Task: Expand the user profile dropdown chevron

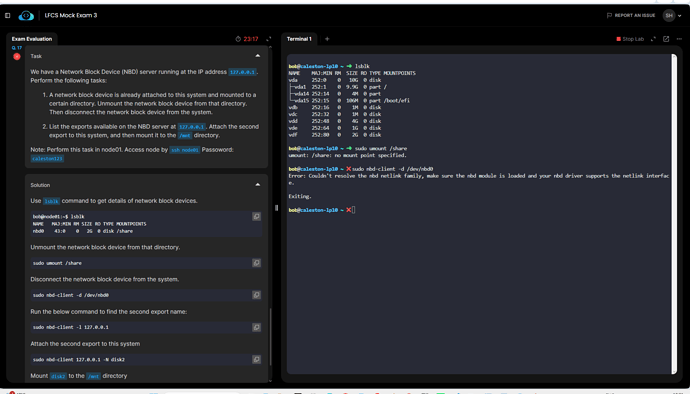Action: [679, 16]
